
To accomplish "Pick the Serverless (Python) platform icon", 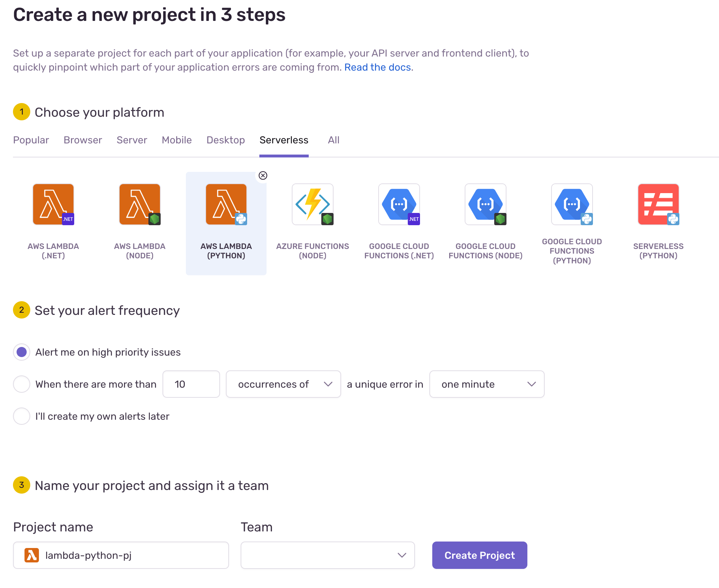I will (658, 204).
